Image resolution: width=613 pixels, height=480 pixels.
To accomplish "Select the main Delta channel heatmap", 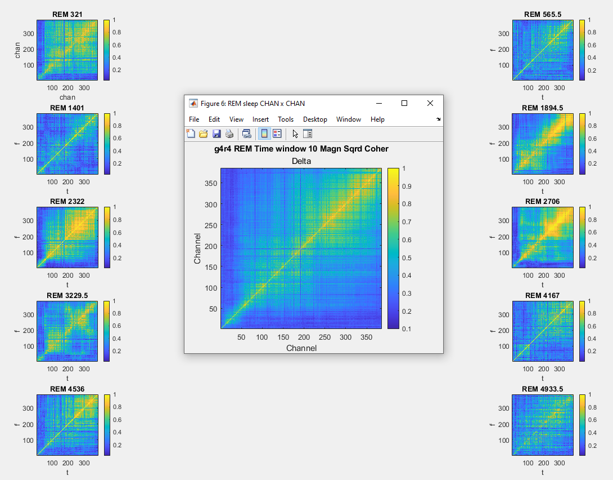I will (x=301, y=249).
